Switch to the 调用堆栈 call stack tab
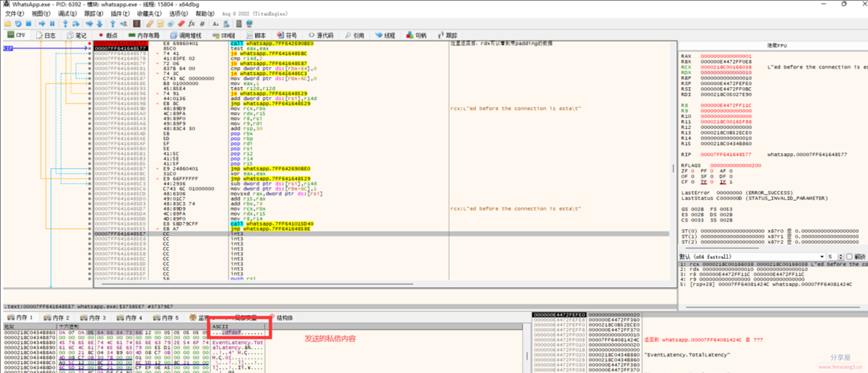This screenshot has height=373, width=868. coord(186,35)
